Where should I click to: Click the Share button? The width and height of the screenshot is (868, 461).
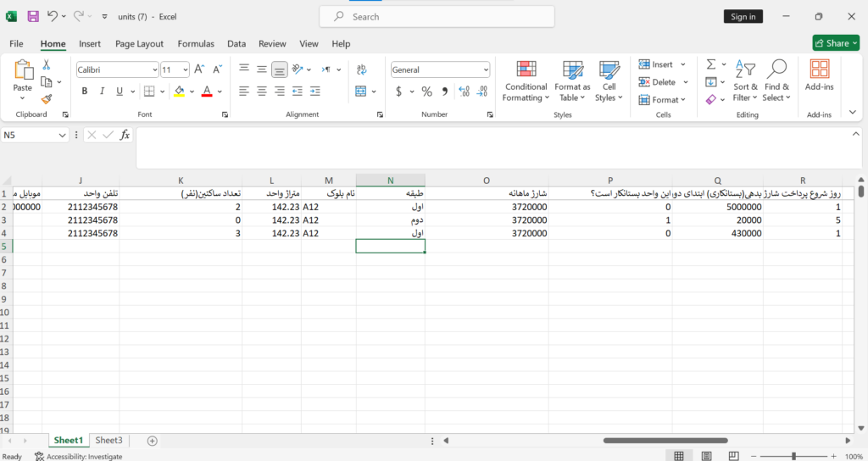click(836, 42)
